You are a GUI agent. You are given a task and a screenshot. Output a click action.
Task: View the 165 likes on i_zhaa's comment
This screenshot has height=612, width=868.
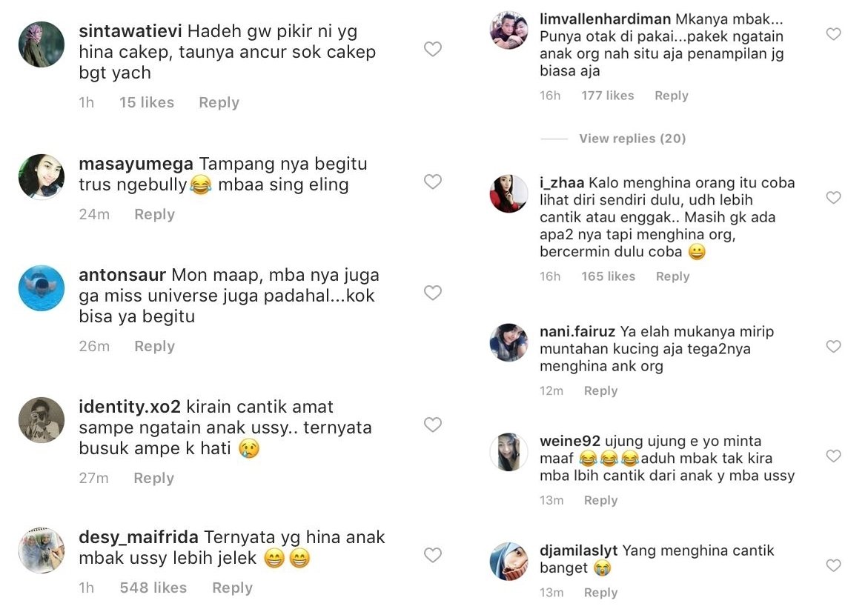click(x=608, y=276)
